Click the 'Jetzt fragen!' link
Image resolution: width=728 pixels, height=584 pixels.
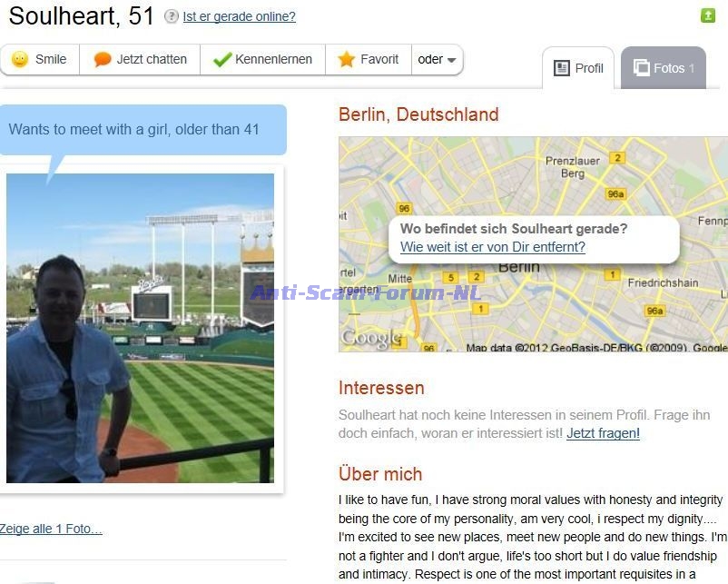coord(603,433)
